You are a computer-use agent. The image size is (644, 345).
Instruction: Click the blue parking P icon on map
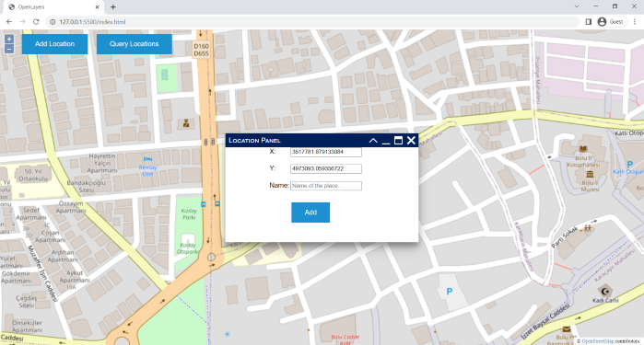coord(450,292)
